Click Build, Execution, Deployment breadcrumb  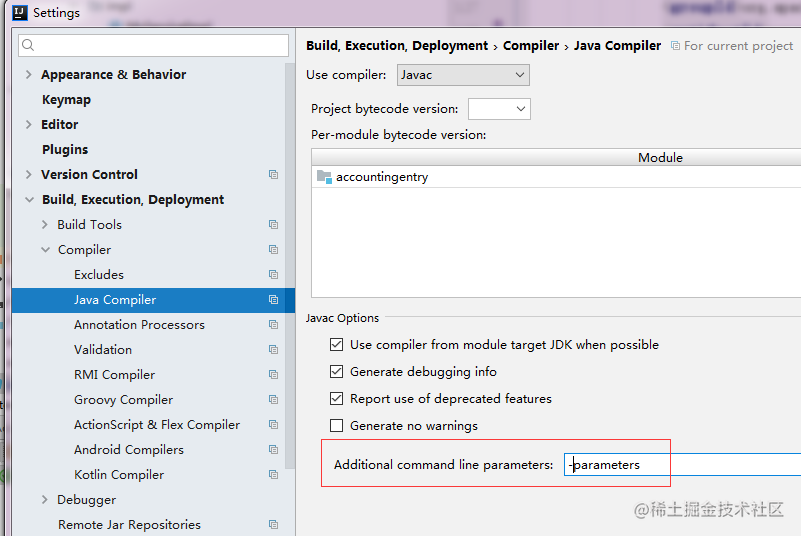click(x=397, y=46)
